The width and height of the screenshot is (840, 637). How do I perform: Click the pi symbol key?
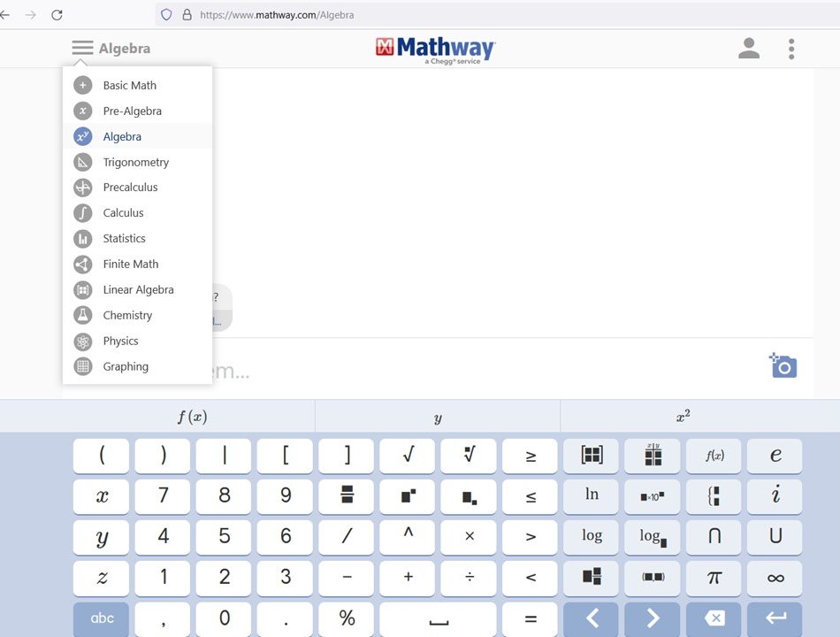714,578
